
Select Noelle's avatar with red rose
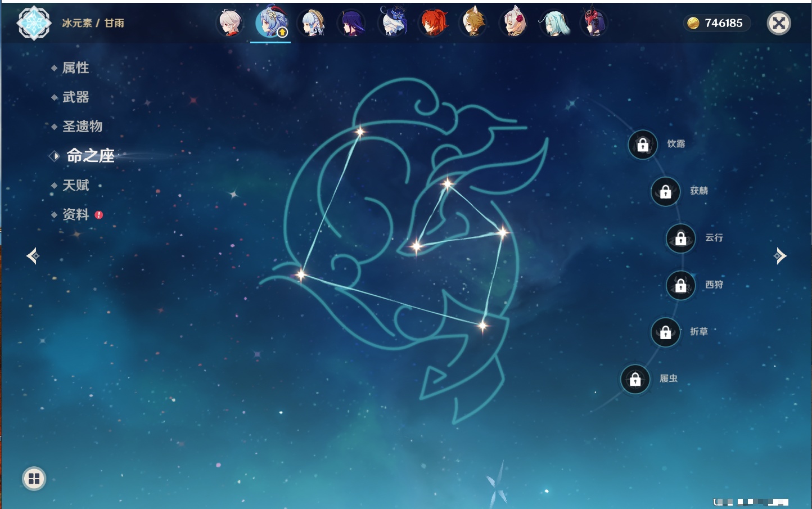coord(514,23)
